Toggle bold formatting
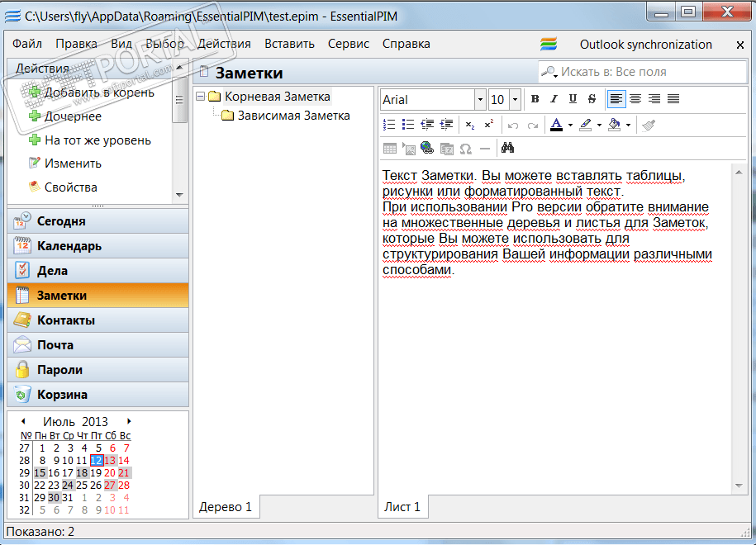Screen dimensions: 756x545 [x=535, y=99]
